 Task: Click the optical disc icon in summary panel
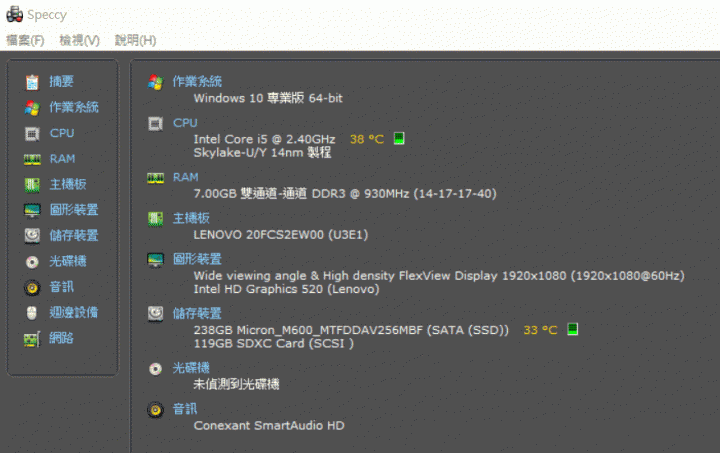point(156,369)
